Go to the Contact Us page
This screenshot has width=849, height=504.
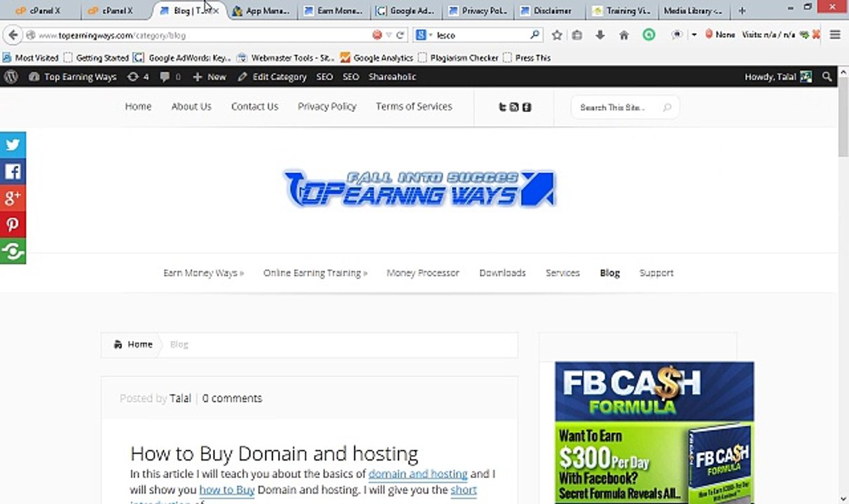point(254,106)
